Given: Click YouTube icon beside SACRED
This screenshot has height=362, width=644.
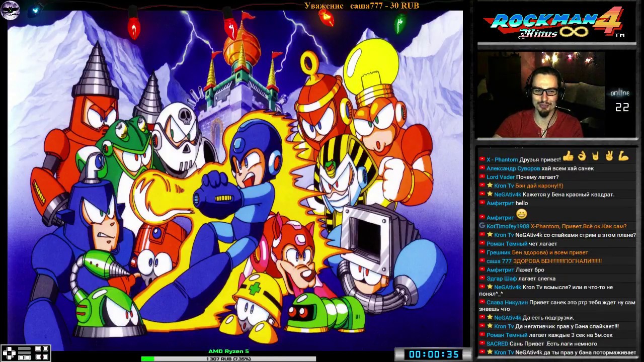Looking at the screenshot, I should 482,344.
